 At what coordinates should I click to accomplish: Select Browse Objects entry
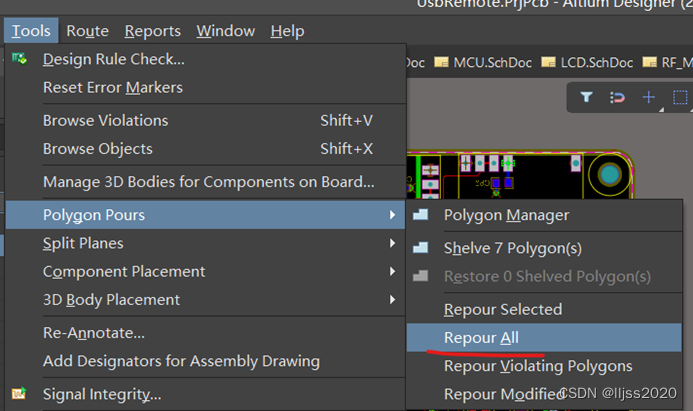coord(206,149)
